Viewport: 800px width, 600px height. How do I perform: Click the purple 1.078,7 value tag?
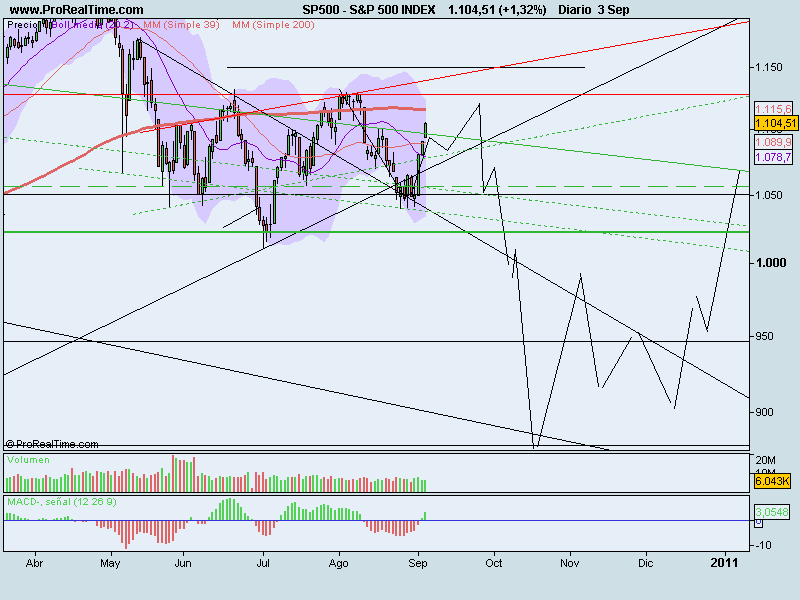773,157
